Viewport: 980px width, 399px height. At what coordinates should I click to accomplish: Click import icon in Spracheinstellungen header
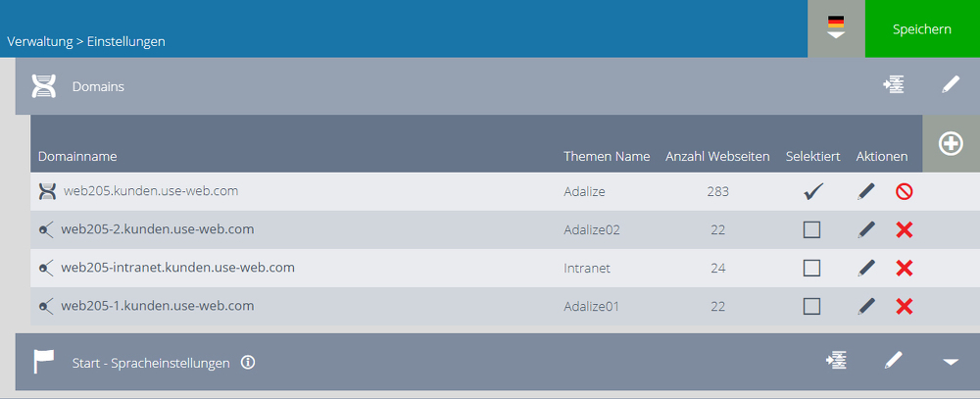point(836,360)
